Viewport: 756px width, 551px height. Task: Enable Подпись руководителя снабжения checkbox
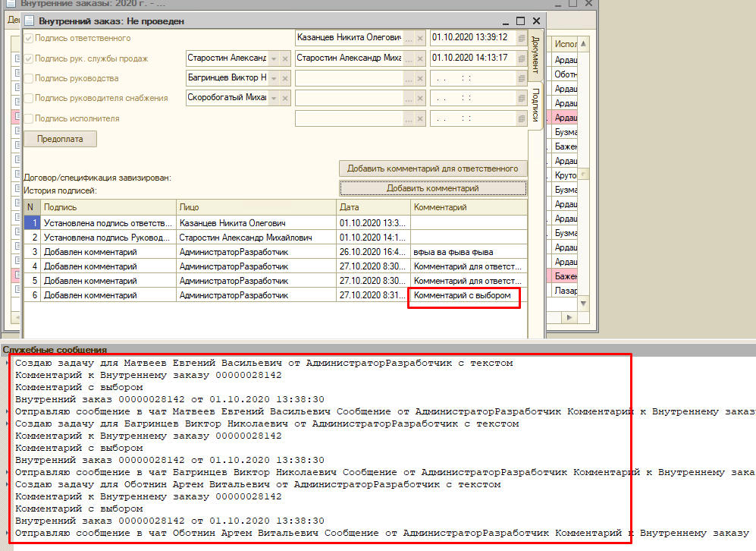tap(29, 98)
